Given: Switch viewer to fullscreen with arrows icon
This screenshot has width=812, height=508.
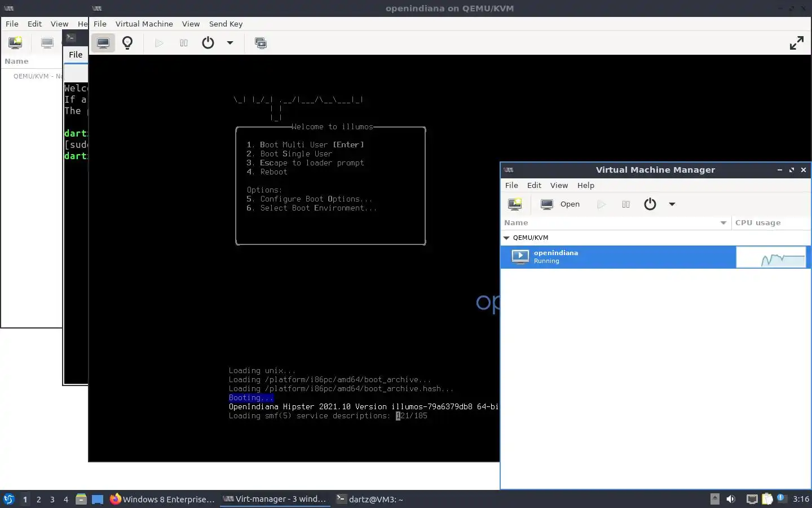Looking at the screenshot, I should [x=796, y=43].
